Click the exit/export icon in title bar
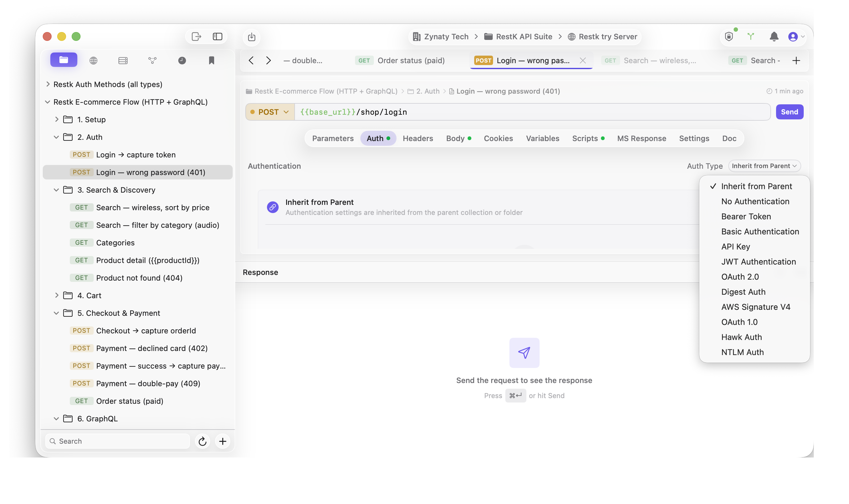Screen dimensions: 849x504 coord(197,36)
